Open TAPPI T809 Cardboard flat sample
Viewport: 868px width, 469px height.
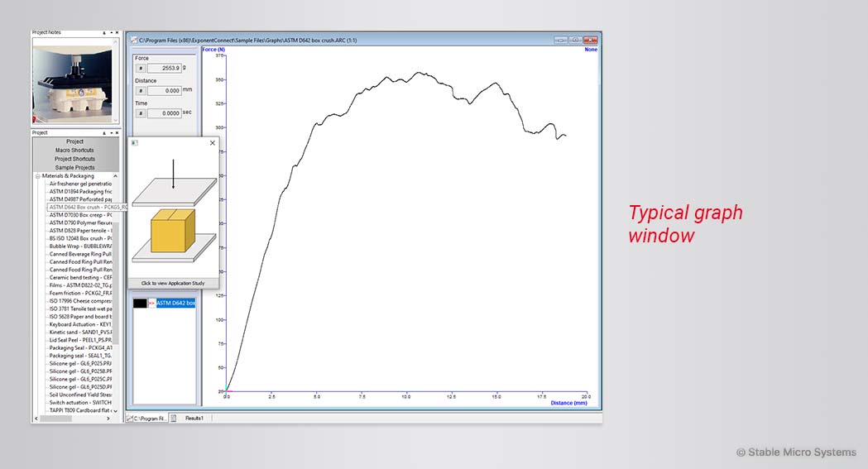[x=80, y=410]
